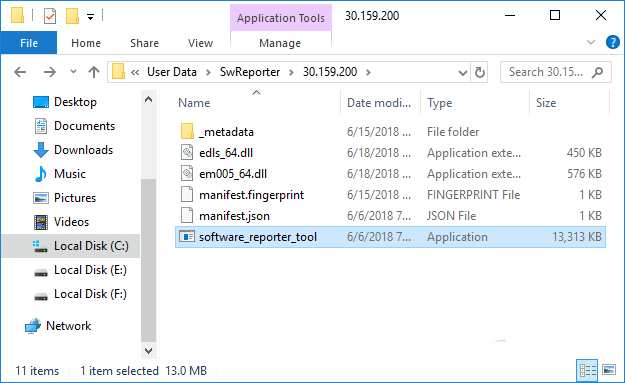Go up one folder level
This screenshot has height=383, width=625.
pyautogui.click(x=94, y=72)
